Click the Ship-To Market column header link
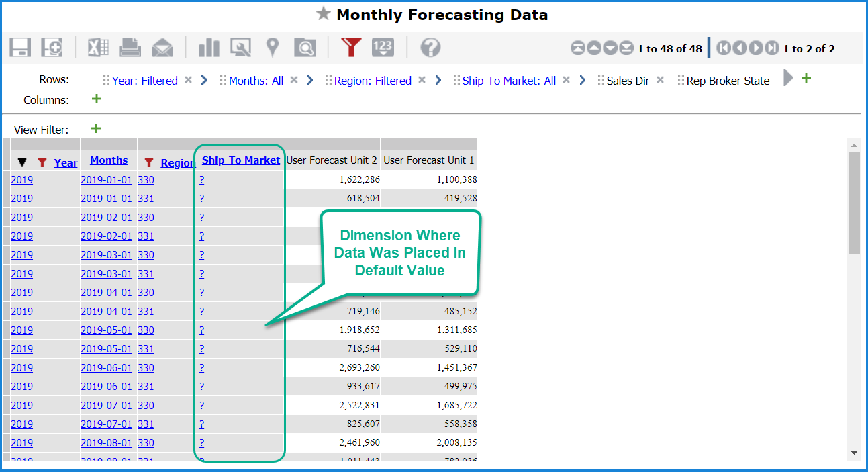This screenshot has height=472, width=868. (x=241, y=160)
